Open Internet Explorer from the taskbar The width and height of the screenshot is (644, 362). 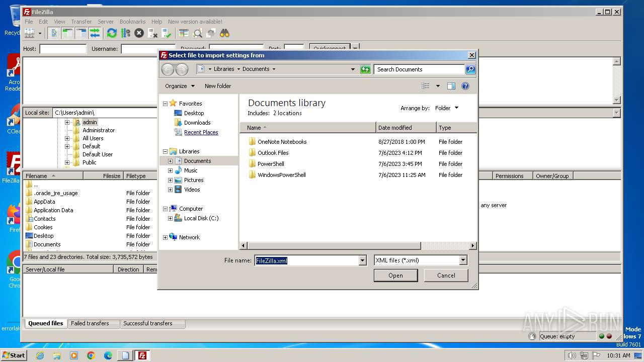tap(40, 355)
